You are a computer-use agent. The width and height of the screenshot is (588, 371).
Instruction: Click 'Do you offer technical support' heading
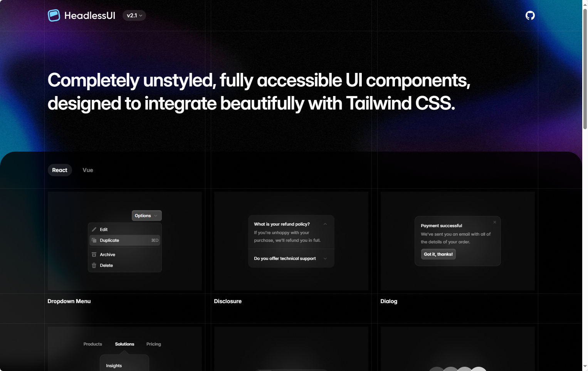[285, 258]
